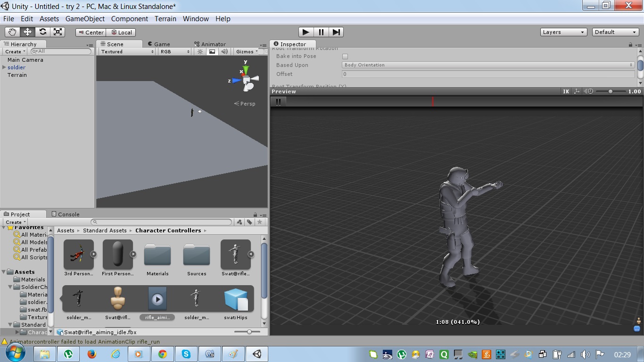Adjust Project thumbnail size slider
Image resolution: width=644 pixels, height=362 pixels.
pos(248,332)
